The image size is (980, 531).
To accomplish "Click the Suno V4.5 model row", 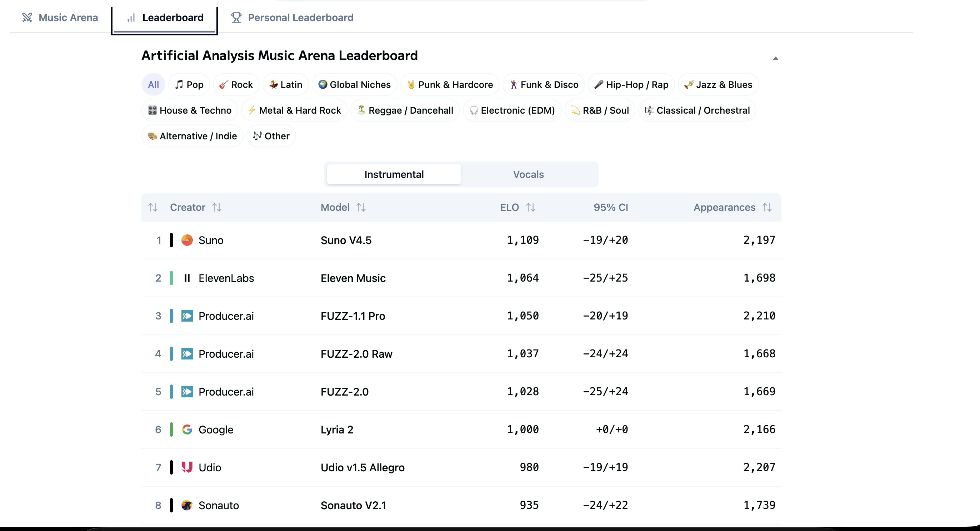I will click(x=346, y=240).
